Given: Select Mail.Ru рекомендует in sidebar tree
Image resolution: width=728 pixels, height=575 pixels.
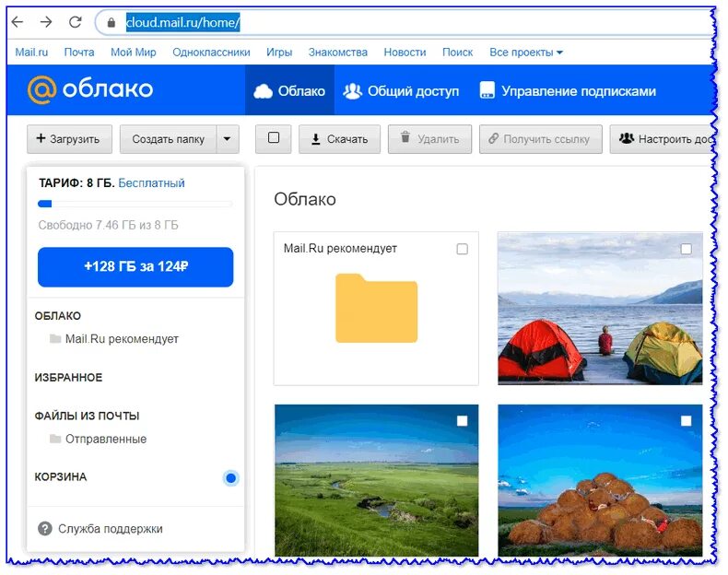Looking at the screenshot, I should point(113,339).
